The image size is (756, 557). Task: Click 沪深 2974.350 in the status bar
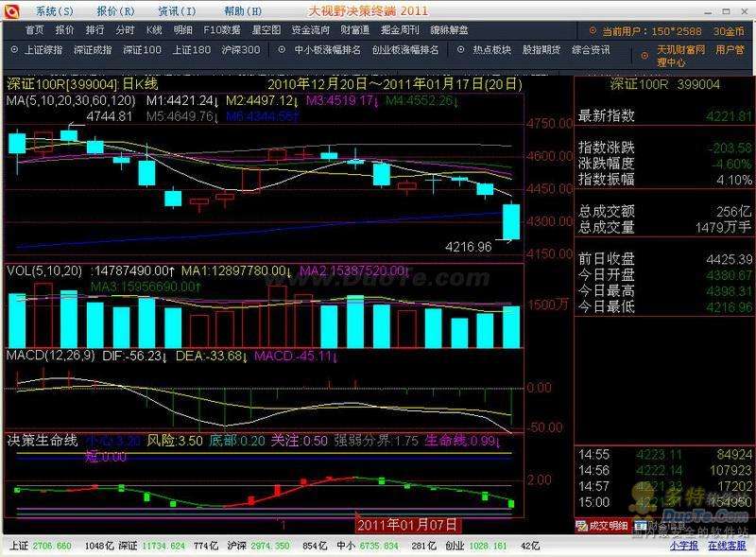pyautogui.click(x=258, y=546)
